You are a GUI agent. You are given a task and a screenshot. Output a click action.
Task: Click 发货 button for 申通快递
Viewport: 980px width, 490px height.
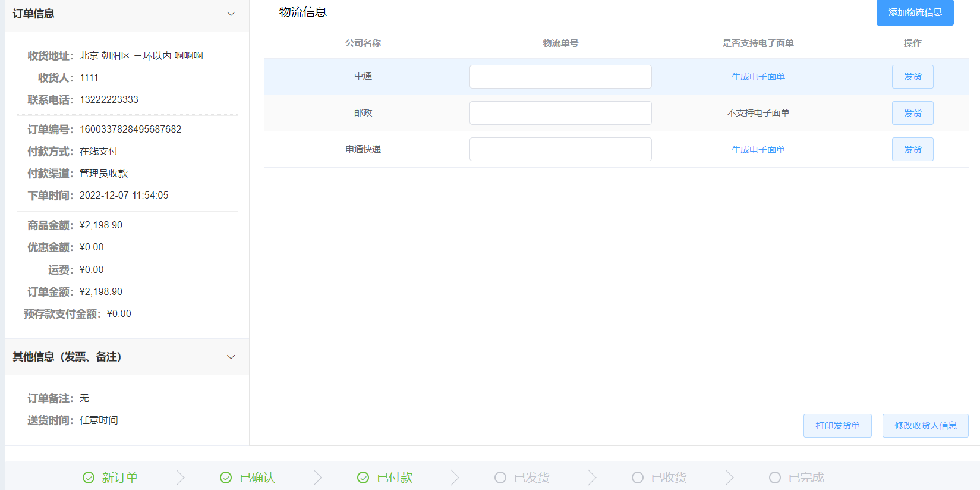(913, 149)
